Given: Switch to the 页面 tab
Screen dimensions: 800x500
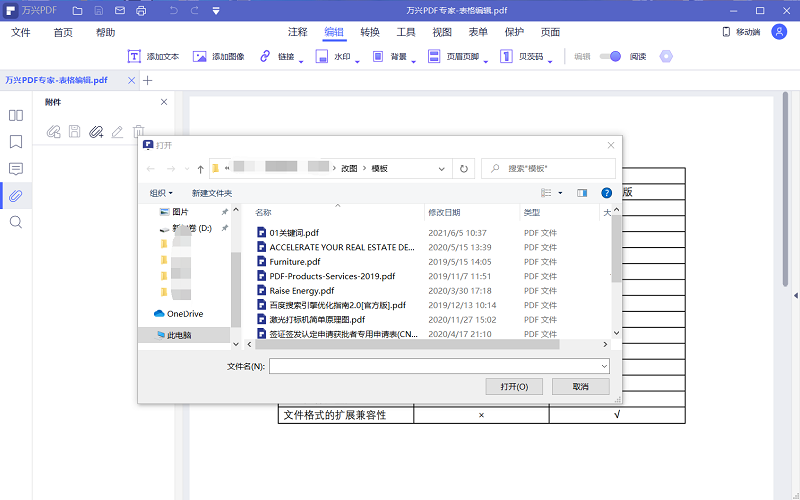Looking at the screenshot, I should coord(551,32).
